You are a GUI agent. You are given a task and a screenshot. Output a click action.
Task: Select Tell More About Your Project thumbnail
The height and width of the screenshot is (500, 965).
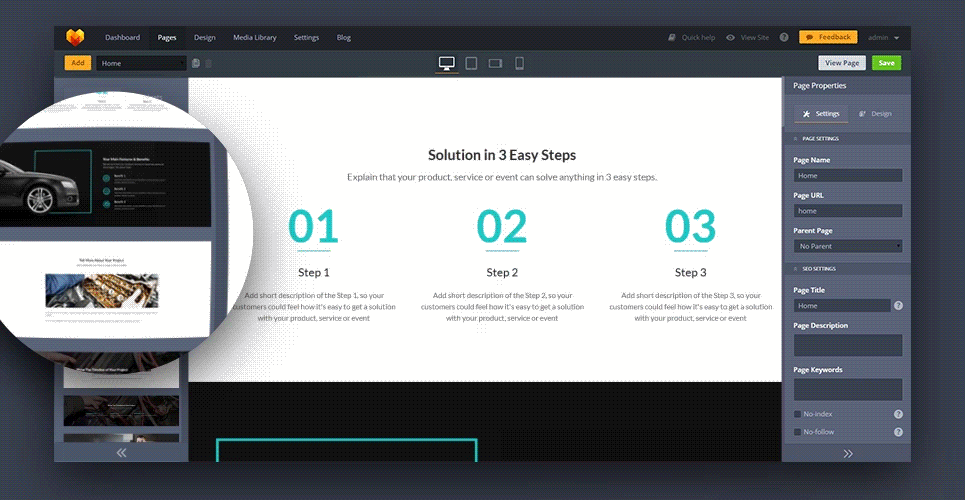105,289
